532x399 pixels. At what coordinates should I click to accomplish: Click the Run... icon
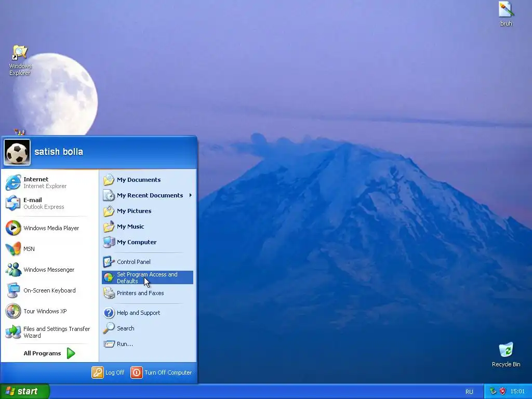coord(109,344)
